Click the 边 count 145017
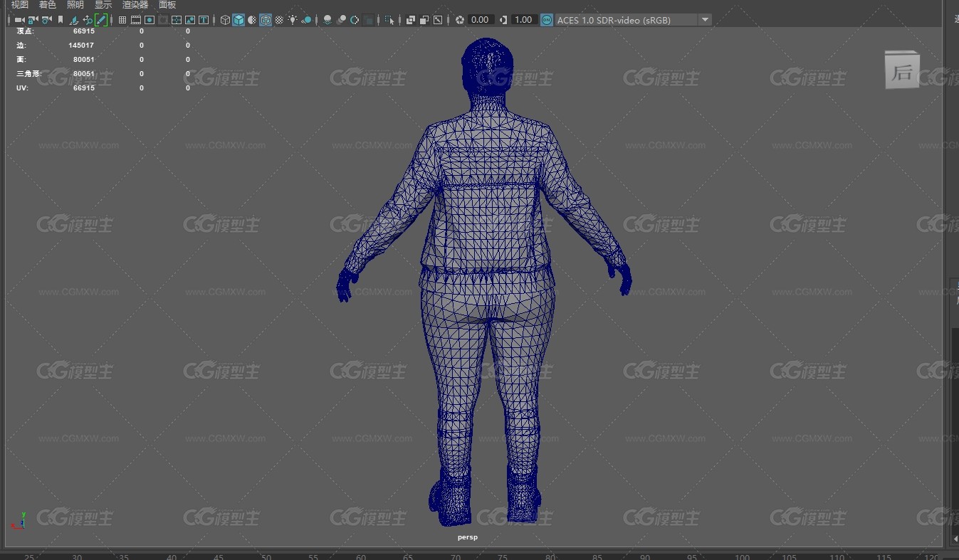 tap(82, 46)
